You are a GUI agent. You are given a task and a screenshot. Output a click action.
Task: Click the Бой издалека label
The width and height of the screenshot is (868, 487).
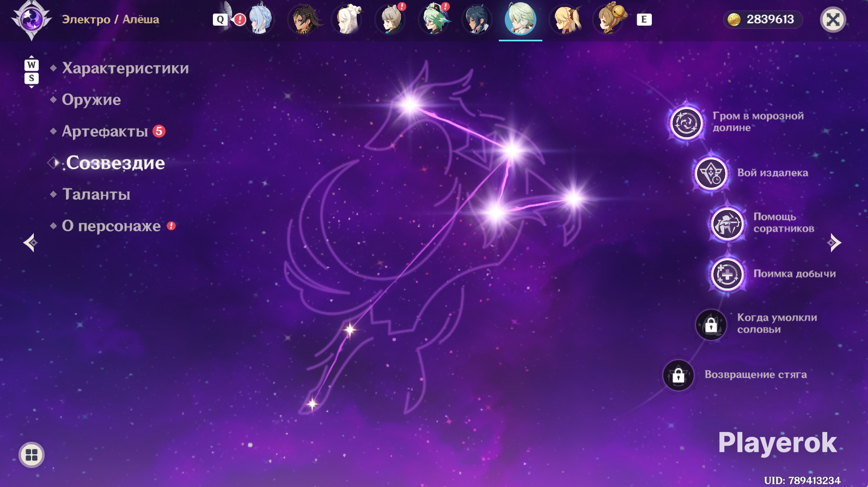[x=773, y=173]
